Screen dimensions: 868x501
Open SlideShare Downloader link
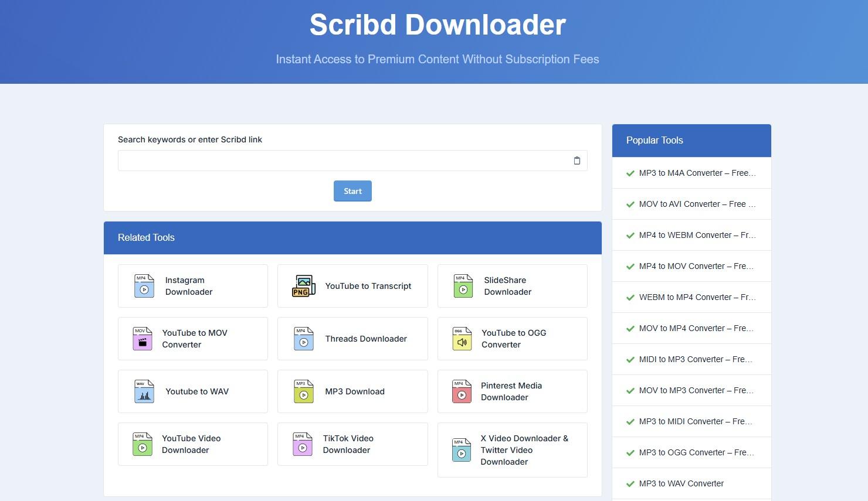(513, 286)
